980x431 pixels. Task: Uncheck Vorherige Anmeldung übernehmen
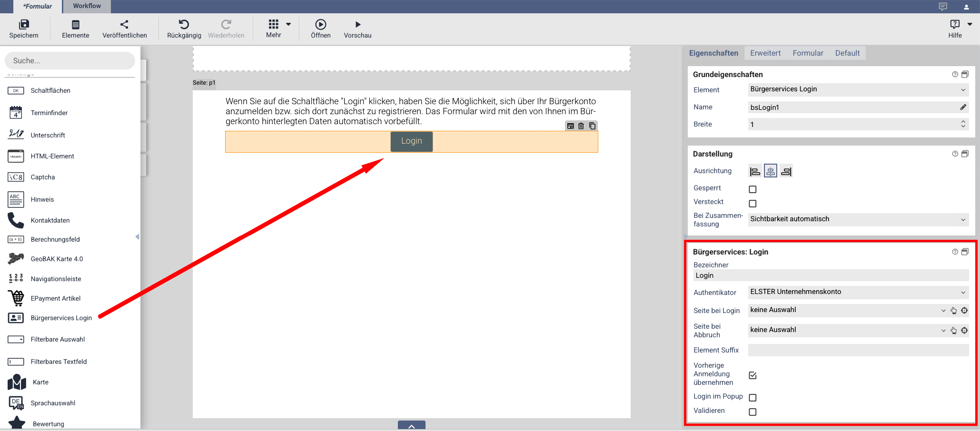pos(752,375)
